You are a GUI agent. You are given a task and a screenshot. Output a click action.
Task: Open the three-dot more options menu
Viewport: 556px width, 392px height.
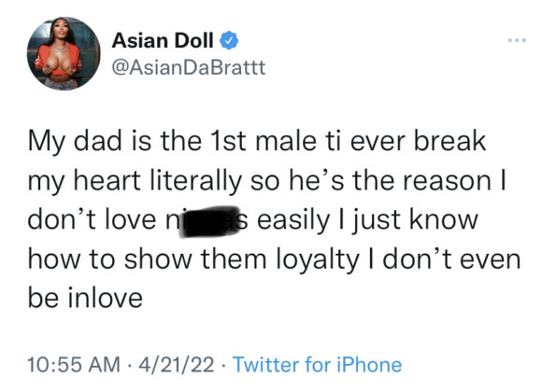point(517,40)
